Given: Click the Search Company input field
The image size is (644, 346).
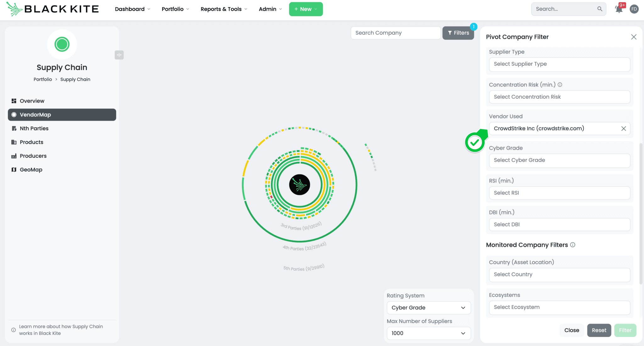Looking at the screenshot, I should tap(395, 33).
